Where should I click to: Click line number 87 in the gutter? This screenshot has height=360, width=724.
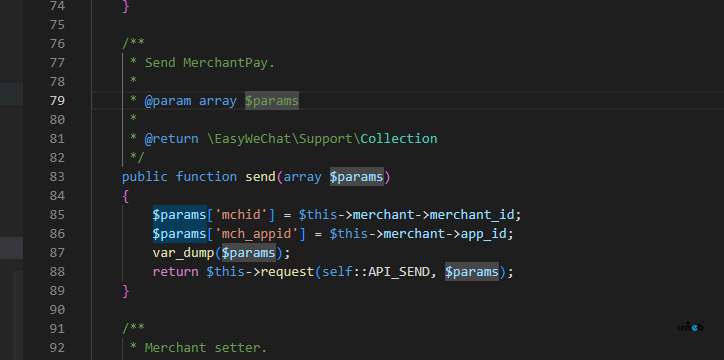click(57, 252)
